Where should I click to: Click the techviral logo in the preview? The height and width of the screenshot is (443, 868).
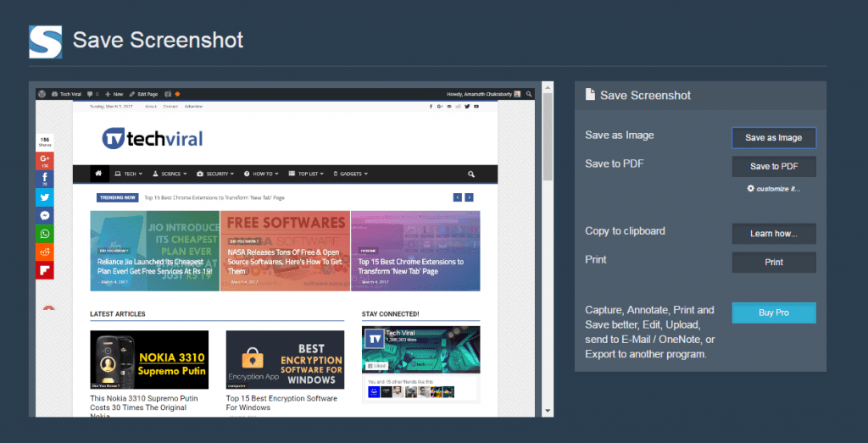click(x=153, y=138)
